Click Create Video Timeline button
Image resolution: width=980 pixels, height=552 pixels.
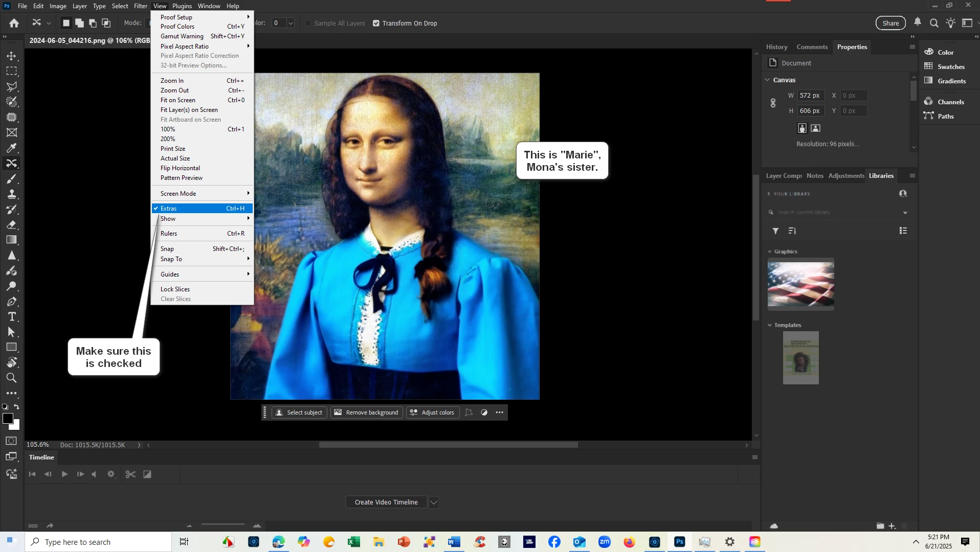tap(386, 502)
